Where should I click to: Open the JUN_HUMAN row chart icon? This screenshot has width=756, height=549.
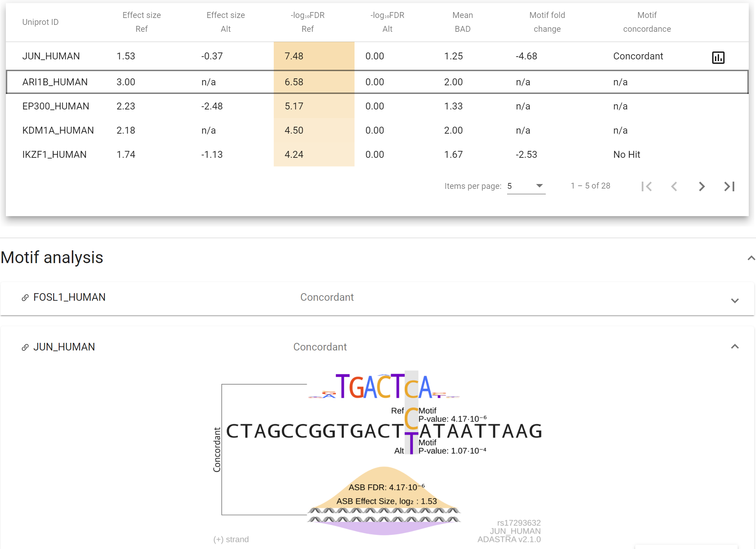(x=718, y=57)
